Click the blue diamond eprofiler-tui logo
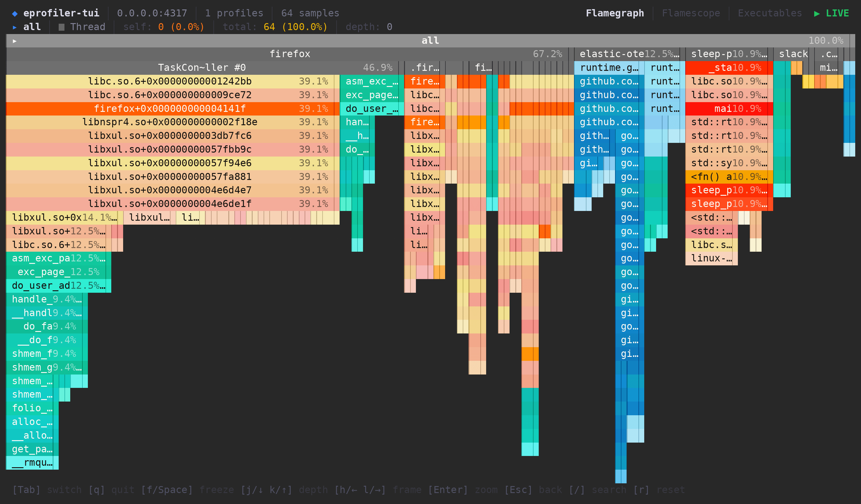 point(15,13)
